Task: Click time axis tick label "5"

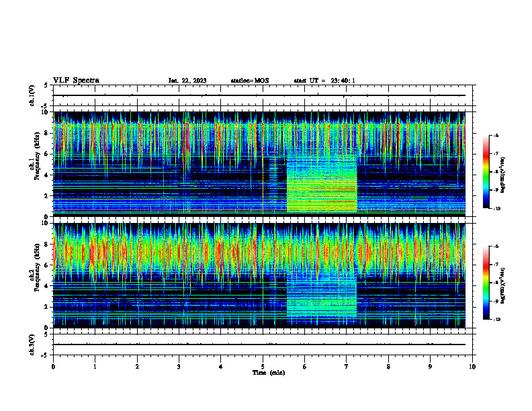Action: coord(263,367)
